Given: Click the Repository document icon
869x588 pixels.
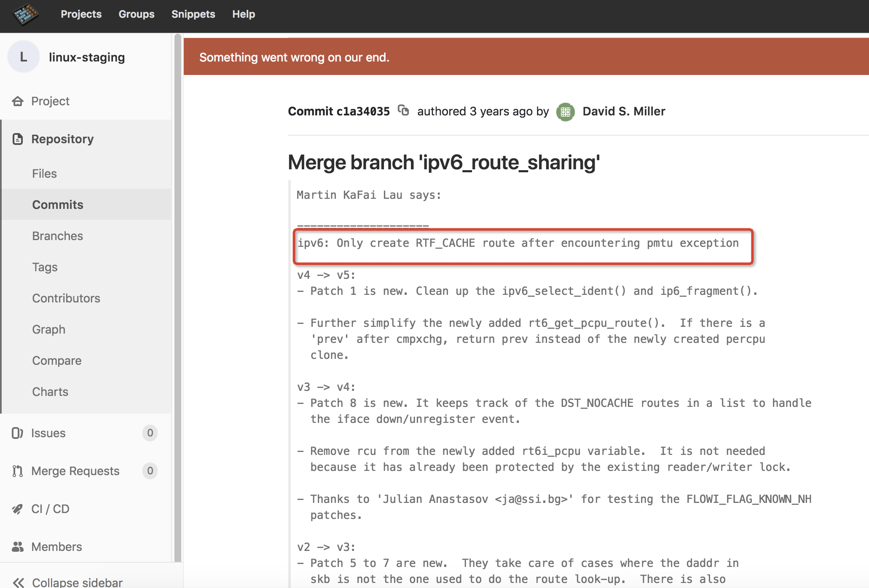Looking at the screenshot, I should [18, 139].
